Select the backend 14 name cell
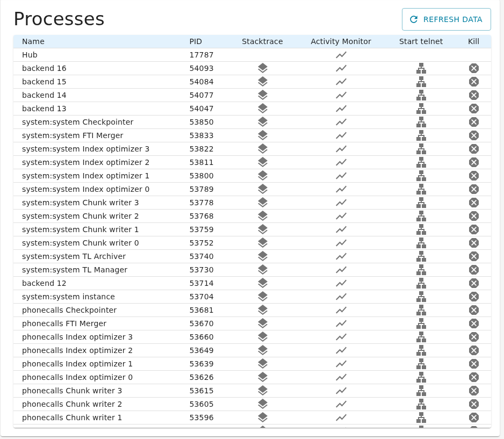Screen dimensions: 504x439 tap(44, 95)
